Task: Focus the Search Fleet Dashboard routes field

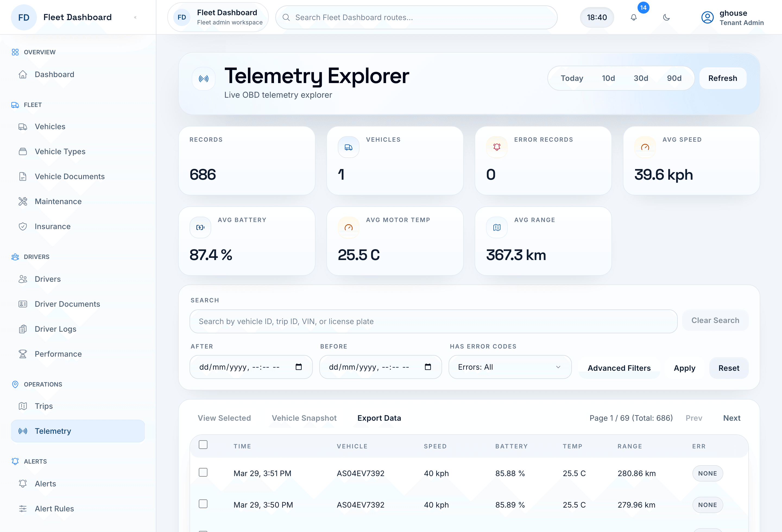Action: 416,17
